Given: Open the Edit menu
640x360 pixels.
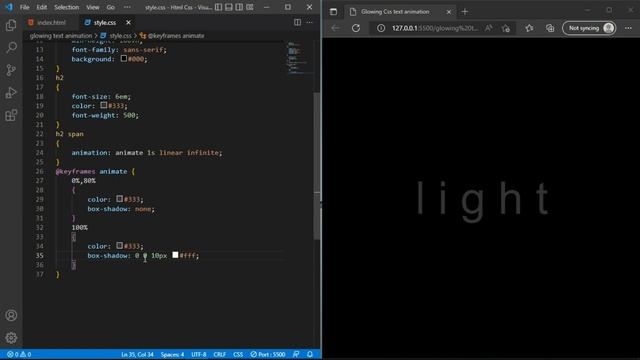Looking at the screenshot, I should [x=42, y=7].
